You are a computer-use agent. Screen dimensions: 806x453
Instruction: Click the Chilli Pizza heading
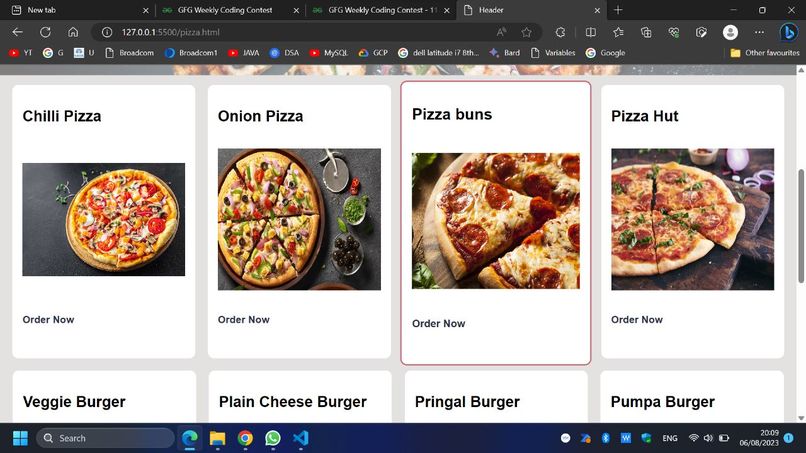coord(62,116)
